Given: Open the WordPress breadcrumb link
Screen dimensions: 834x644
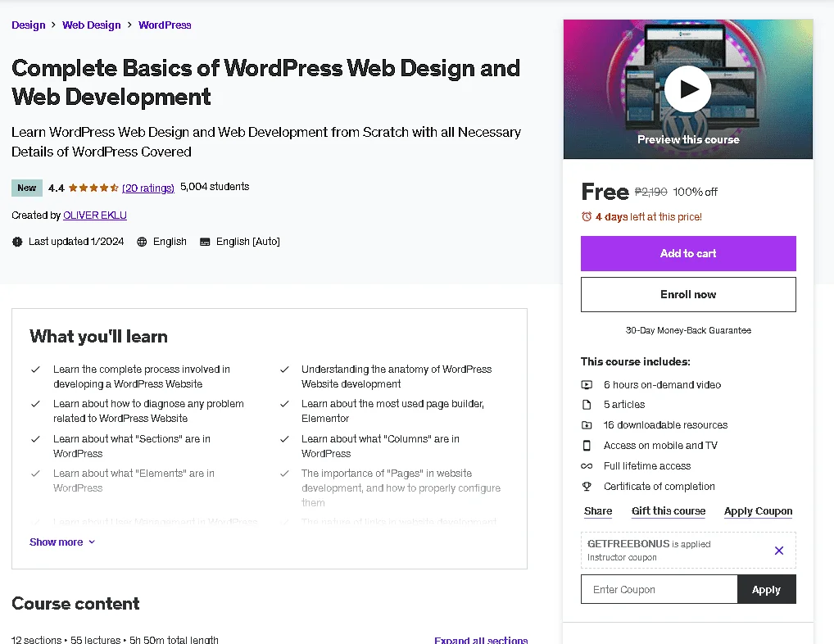Looking at the screenshot, I should (165, 25).
